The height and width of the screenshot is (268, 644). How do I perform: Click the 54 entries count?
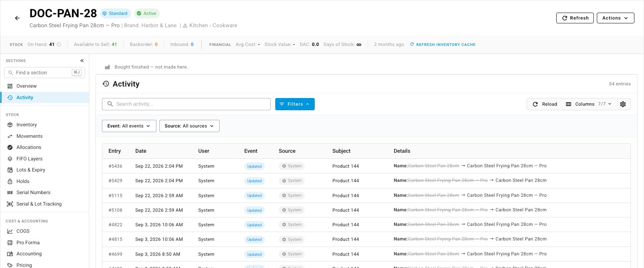tap(620, 84)
